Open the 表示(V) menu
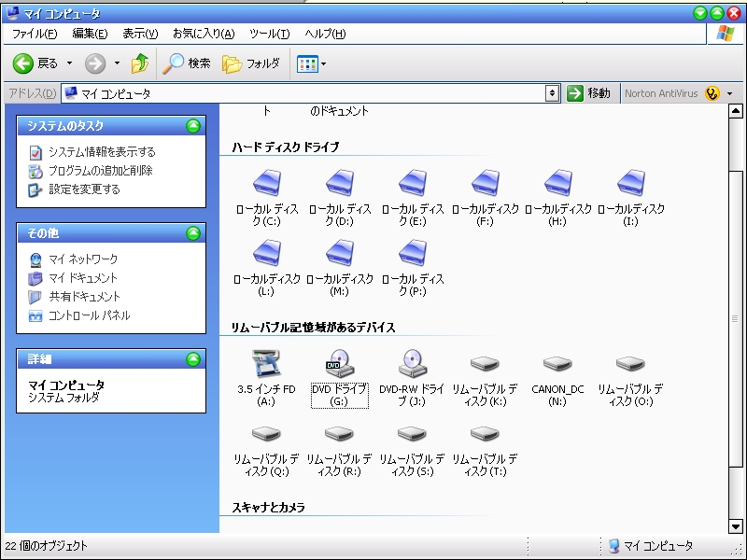Image resolution: width=747 pixels, height=560 pixels. (x=140, y=34)
